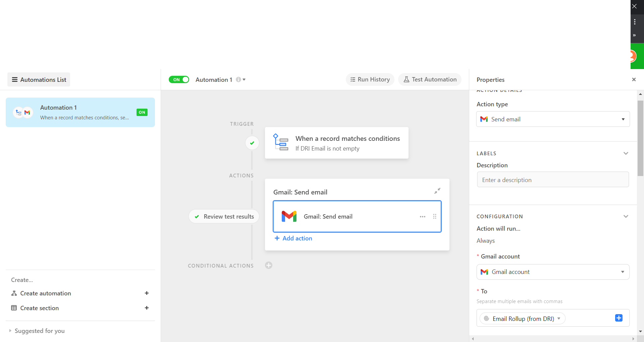The width and height of the screenshot is (644, 342).
Task: Click the 'Gmail: Send email' group heading
Action: coord(300,192)
